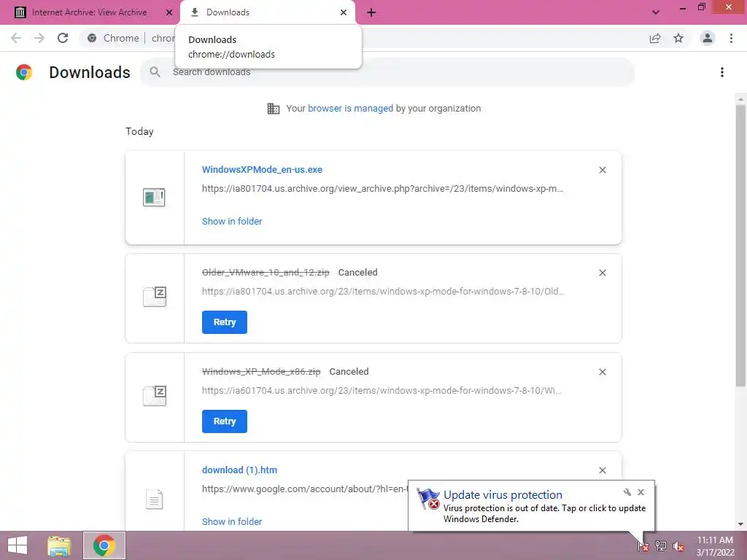Remove WindowsXPMode_en-us.exe from the list
The height and width of the screenshot is (560, 747).
point(602,170)
